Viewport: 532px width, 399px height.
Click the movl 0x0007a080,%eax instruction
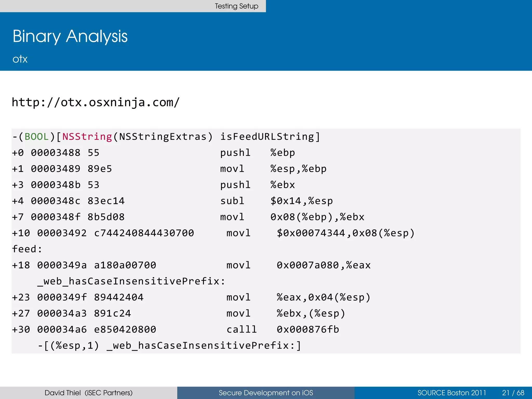[298, 265]
